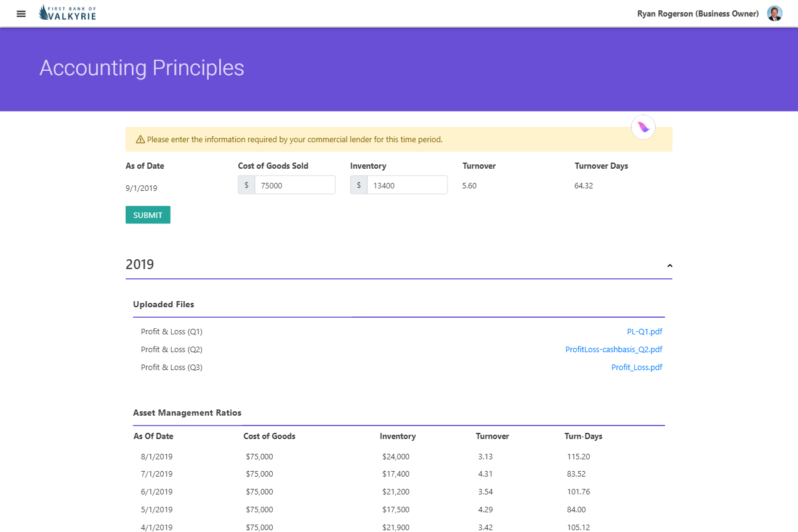Click the 6/1/2019 date cell
The image size is (798, 532).
tap(156, 492)
